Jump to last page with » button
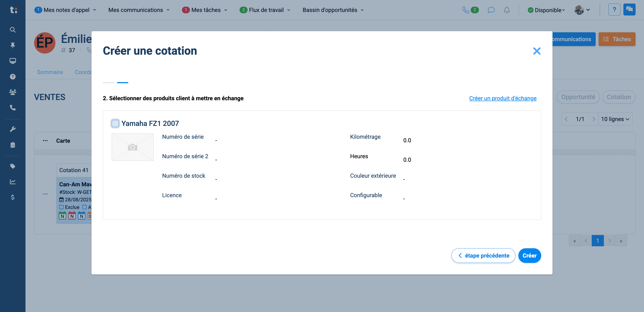Image resolution: width=644 pixels, height=312 pixels. tap(621, 241)
